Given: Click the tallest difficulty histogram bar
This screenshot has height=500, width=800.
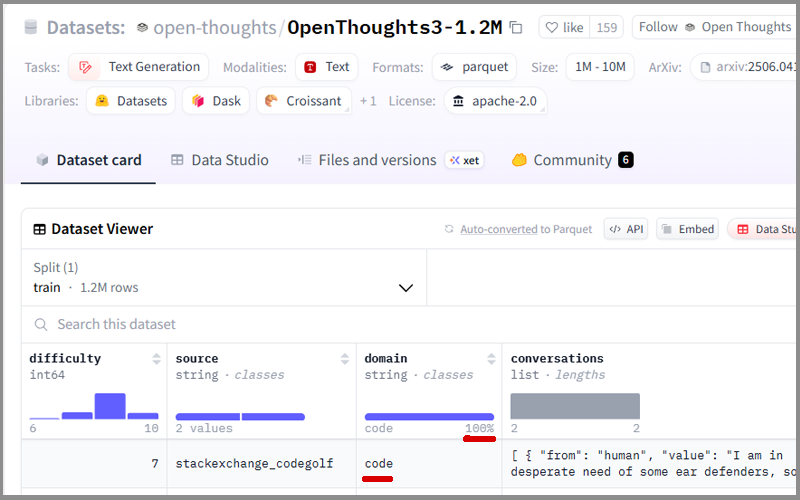Looking at the screenshot, I should click(x=110, y=406).
